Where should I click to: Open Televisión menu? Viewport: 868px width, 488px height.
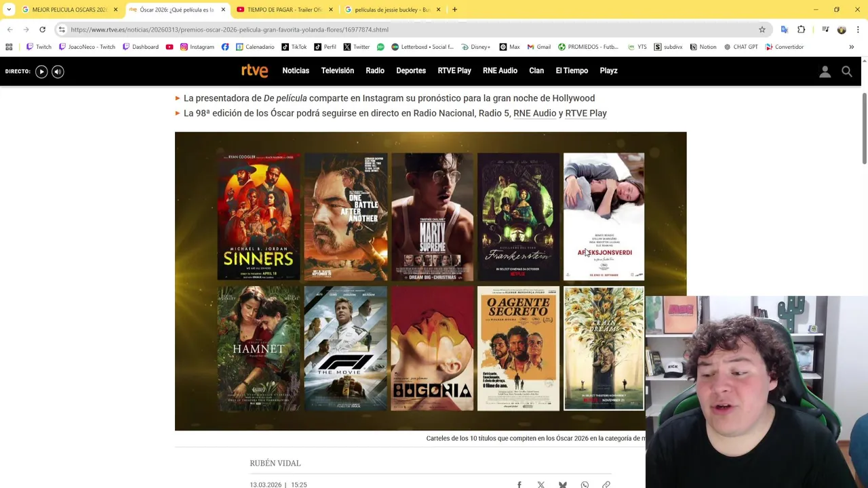338,70
